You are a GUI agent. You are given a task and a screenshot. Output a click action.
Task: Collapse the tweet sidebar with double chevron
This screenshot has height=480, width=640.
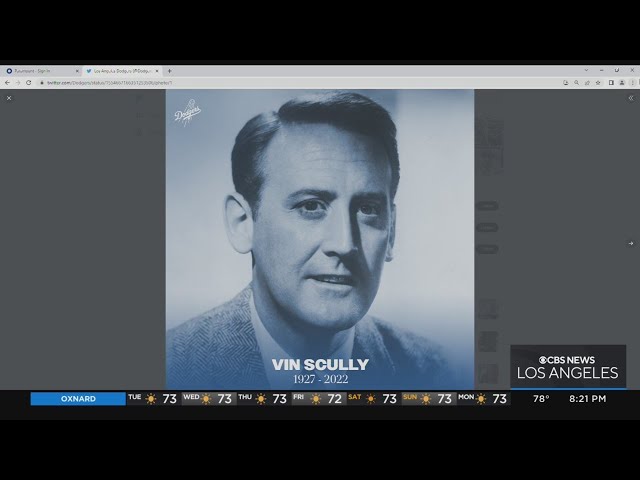pyautogui.click(x=631, y=98)
